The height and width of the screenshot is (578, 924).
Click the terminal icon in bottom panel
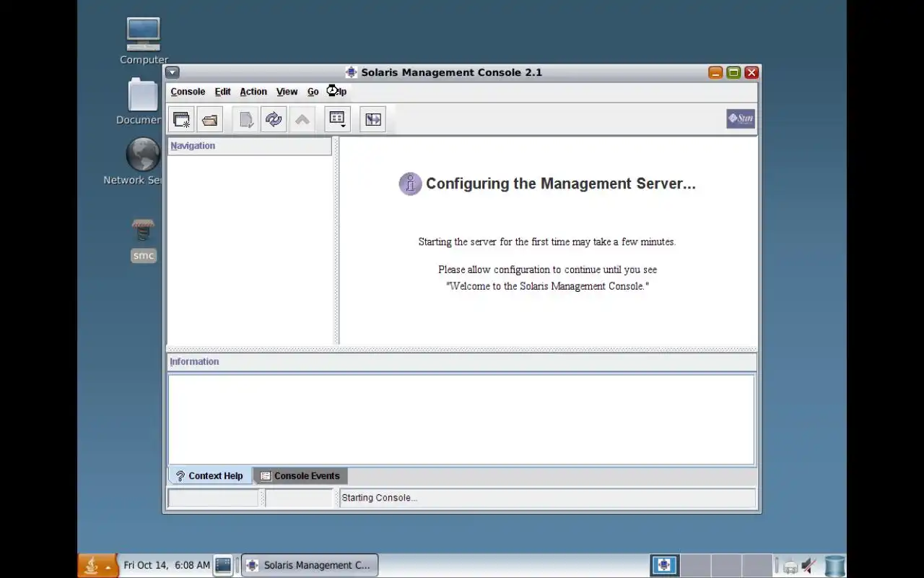(223, 565)
